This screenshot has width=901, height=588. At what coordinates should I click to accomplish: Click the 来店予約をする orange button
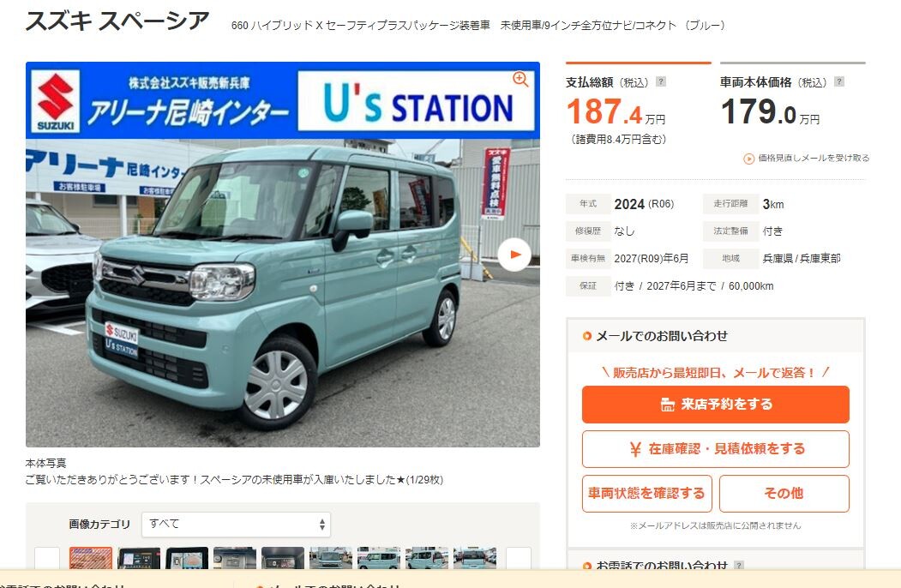[715, 405]
